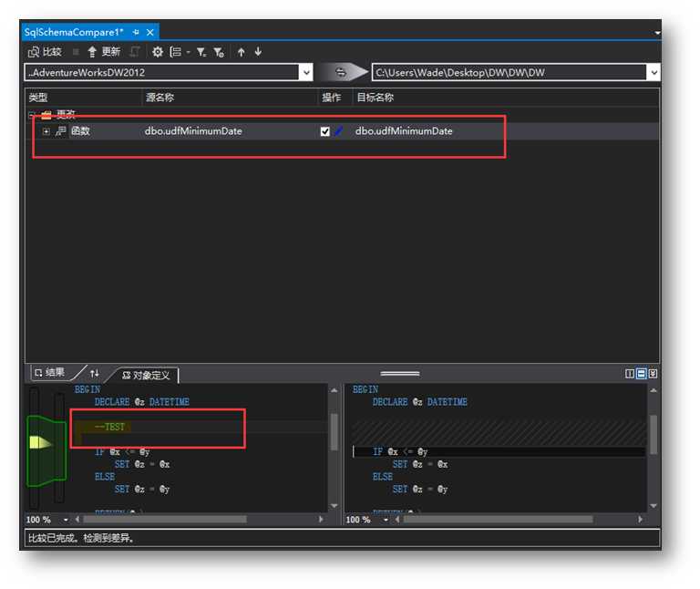Click left pane vertical scrollbar thumb
Viewport: 700px width, 589px height.
(334, 432)
